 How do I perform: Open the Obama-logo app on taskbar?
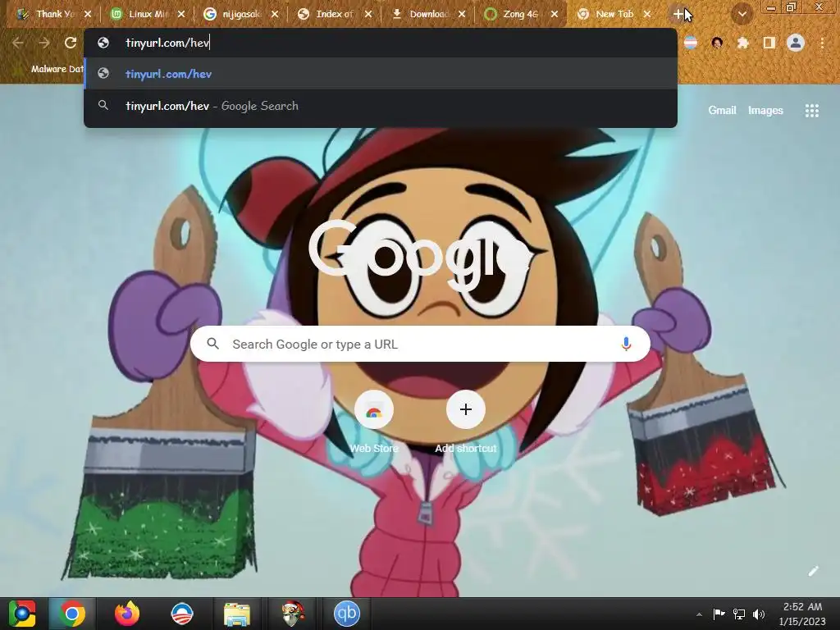tap(181, 614)
